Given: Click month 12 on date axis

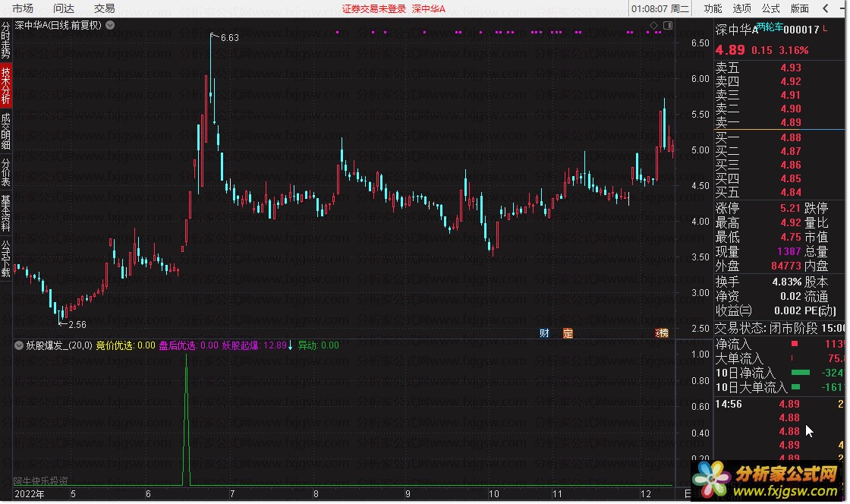Looking at the screenshot, I should pos(645,493).
